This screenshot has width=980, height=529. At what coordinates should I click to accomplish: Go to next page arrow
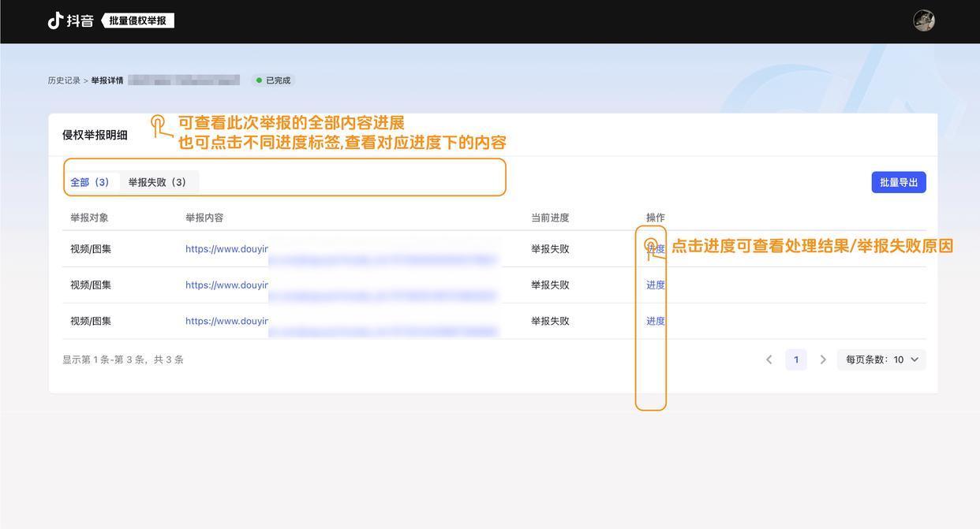(x=823, y=359)
